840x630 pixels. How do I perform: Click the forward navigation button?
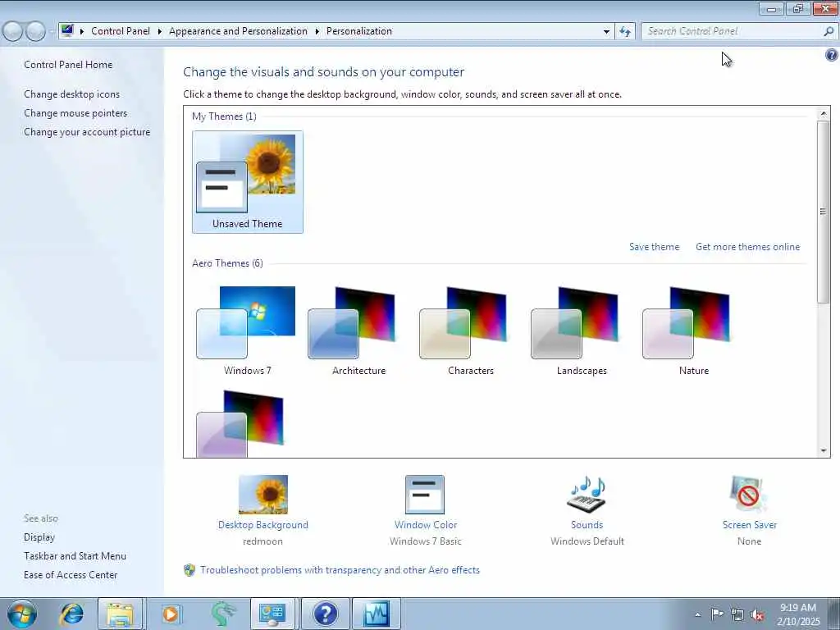click(36, 31)
